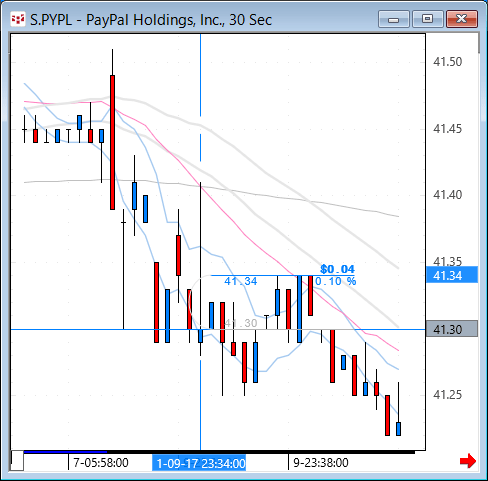488x481 pixels.
Task: Click the 41.45 price axis label
Action: click(x=447, y=128)
